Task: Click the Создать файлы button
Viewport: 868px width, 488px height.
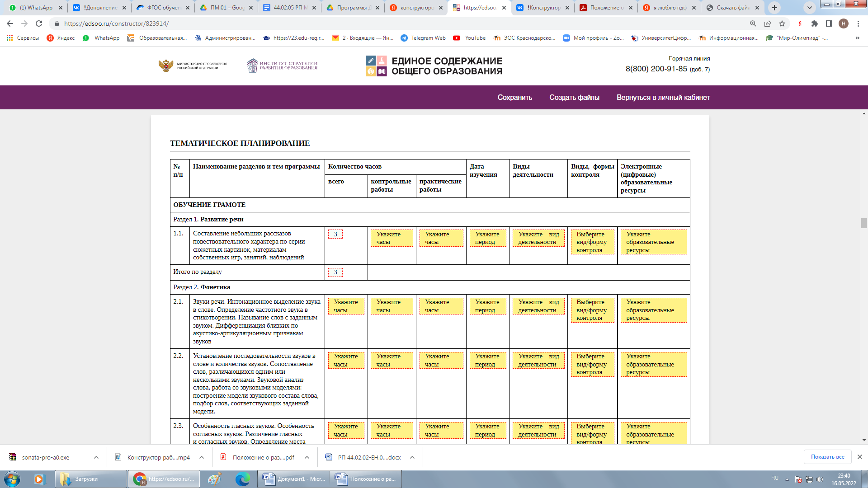Action: (x=574, y=97)
